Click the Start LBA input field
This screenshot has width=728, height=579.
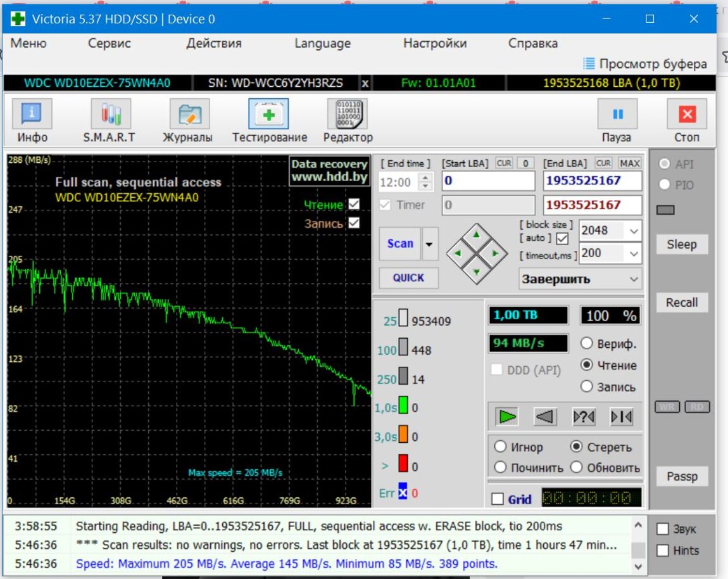[x=487, y=181]
